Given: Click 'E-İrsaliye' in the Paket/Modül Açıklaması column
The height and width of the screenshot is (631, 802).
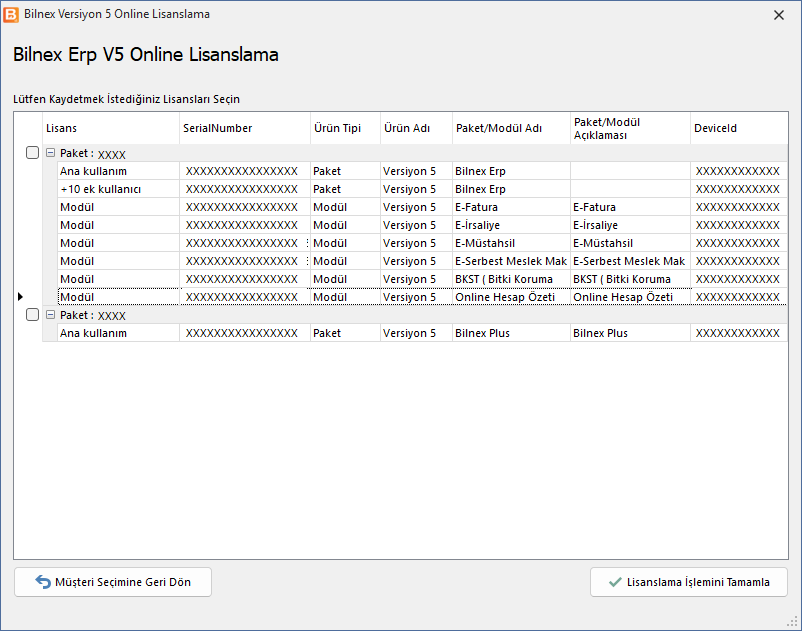Looking at the screenshot, I should click(630, 225).
